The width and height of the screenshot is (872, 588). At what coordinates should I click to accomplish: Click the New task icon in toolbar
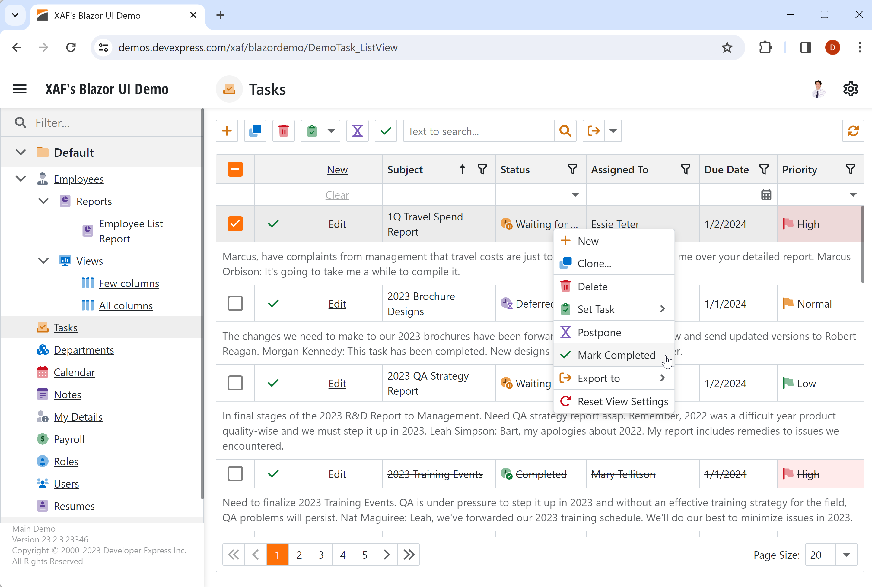pyautogui.click(x=227, y=131)
